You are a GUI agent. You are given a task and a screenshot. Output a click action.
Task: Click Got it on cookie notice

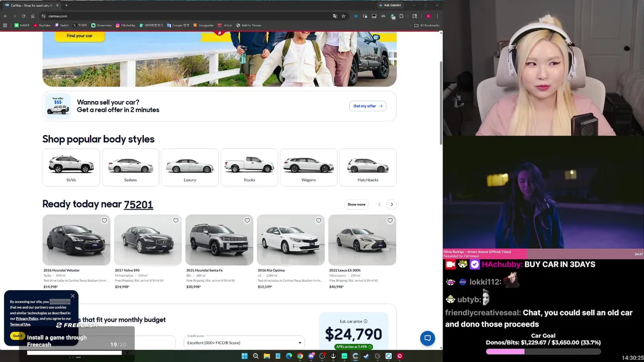[x=18, y=336]
